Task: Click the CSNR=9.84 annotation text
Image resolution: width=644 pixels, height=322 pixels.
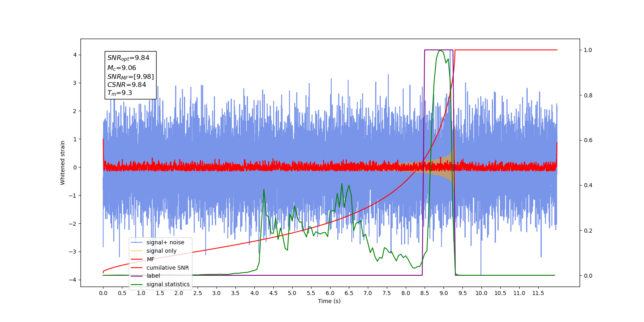Action: [x=127, y=85]
